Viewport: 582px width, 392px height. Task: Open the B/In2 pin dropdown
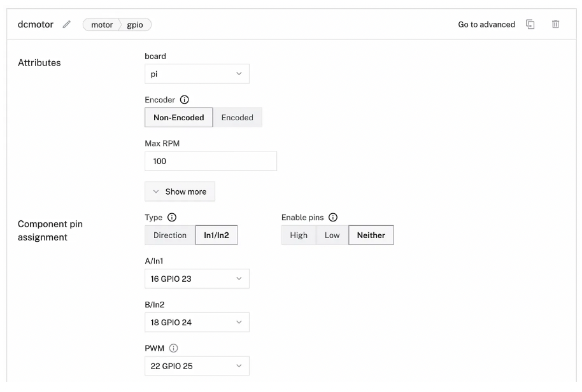pos(197,322)
